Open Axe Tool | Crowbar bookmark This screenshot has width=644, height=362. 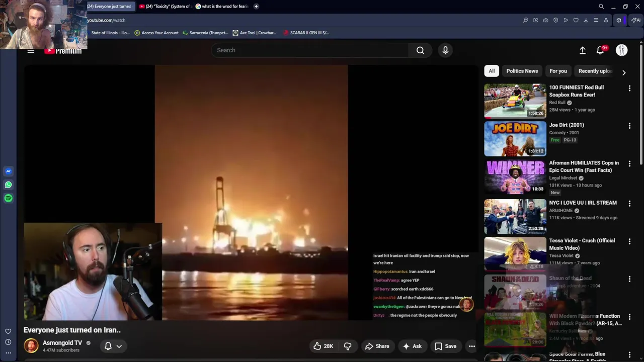tap(255, 33)
